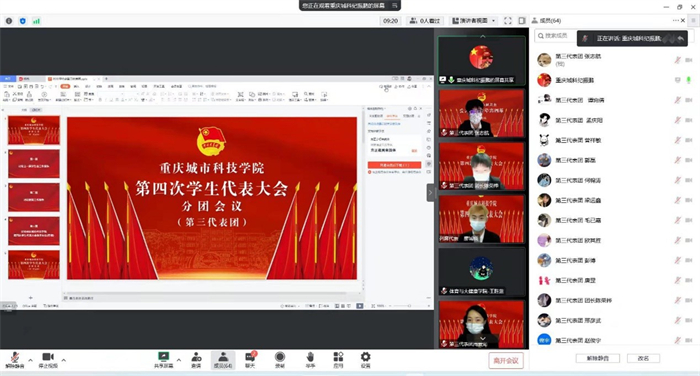Viewport: 700px width, 376px height.
Task: Raise hand using the hand icon
Action: pos(310,360)
